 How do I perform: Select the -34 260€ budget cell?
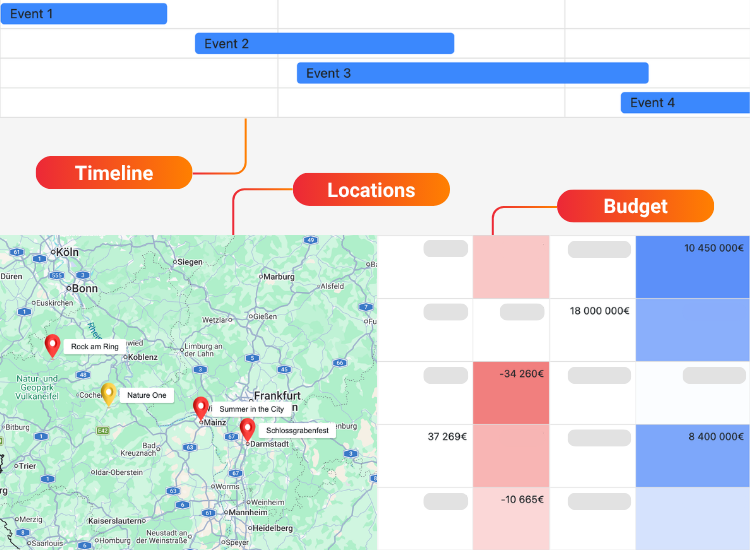coord(511,393)
